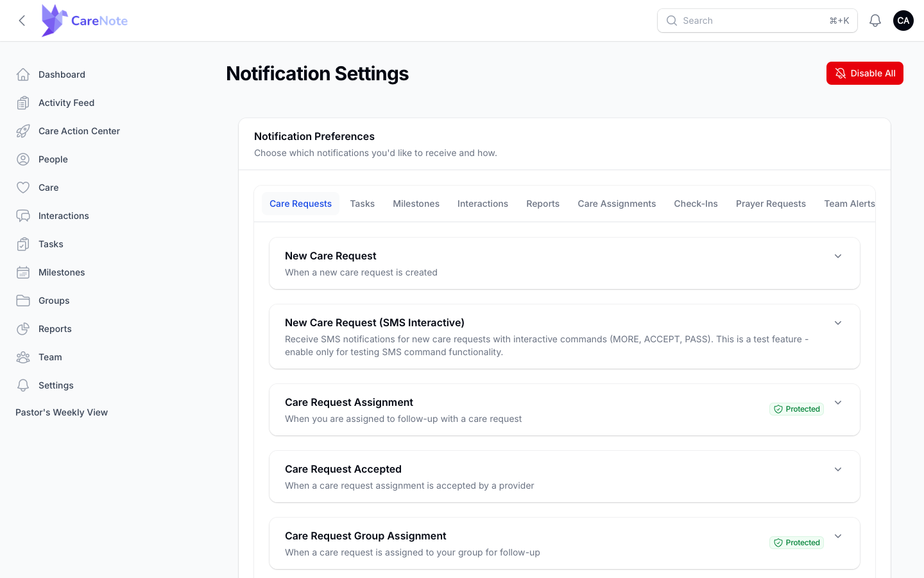Image resolution: width=924 pixels, height=578 pixels.
Task: Click the Team members icon
Action: (23, 357)
